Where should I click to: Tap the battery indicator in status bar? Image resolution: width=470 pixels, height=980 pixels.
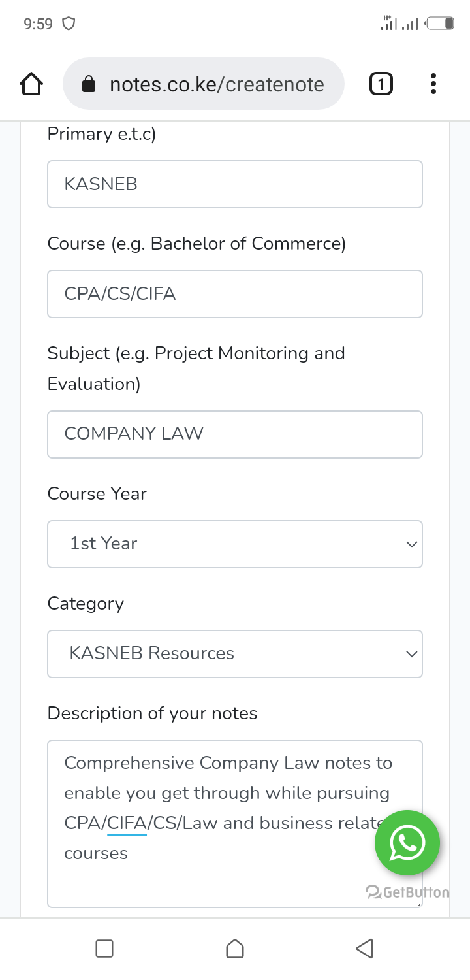(x=441, y=24)
